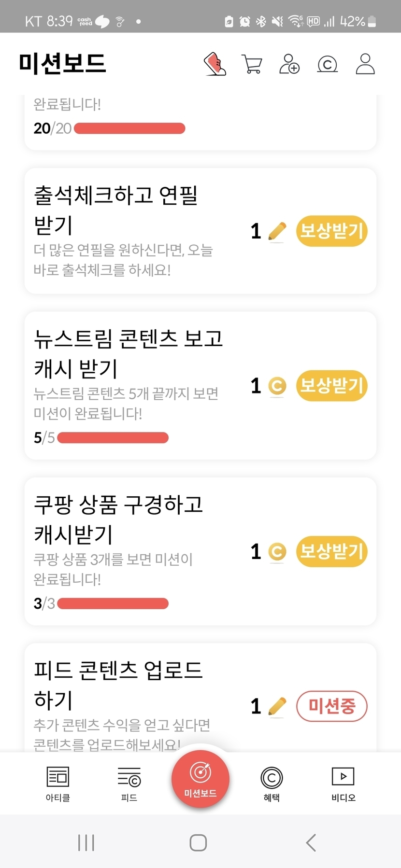This screenshot has width=401, height=868.
Task: Open the 혜택 tab
Action: pos(272,784)
